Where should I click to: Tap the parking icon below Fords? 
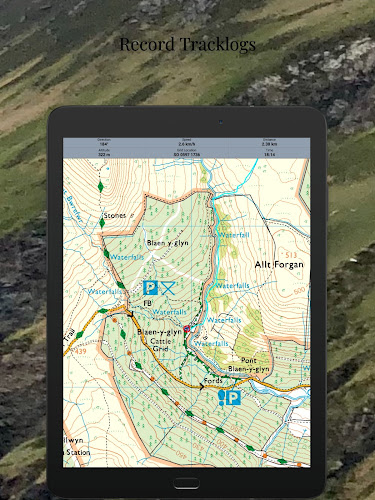click(233, 398)
